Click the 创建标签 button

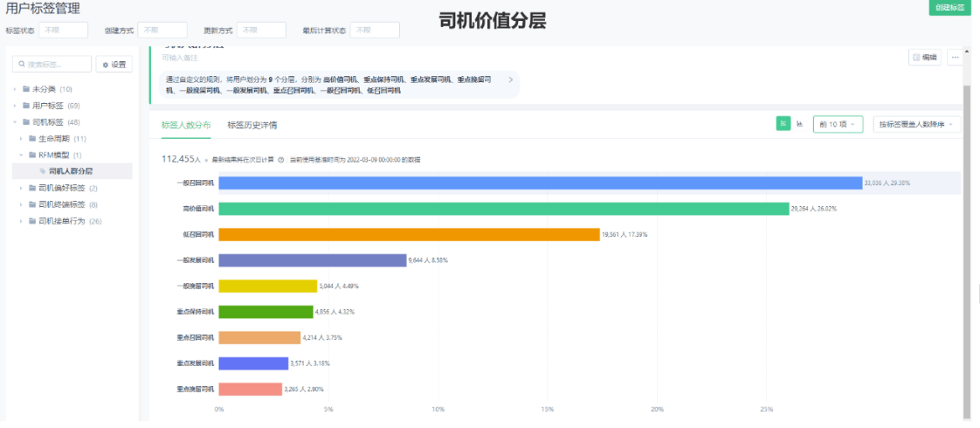pyautogui.click(x=949, y=8)
